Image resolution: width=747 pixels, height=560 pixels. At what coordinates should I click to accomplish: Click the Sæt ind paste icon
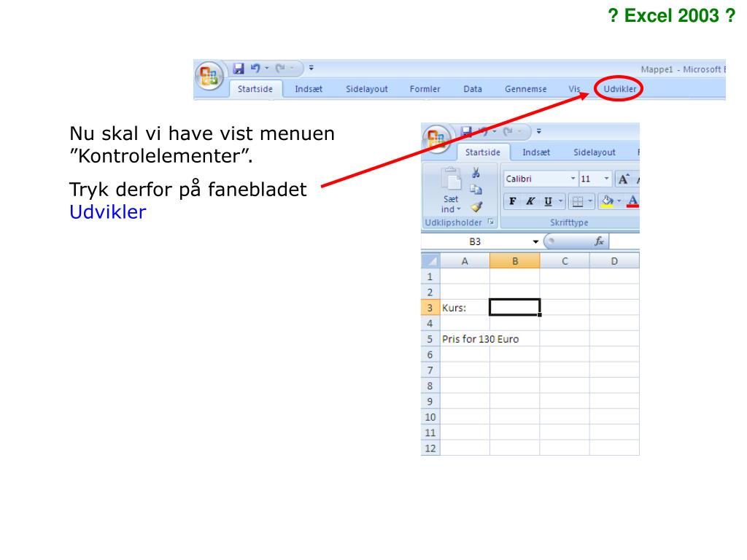[x=451, y=179]
